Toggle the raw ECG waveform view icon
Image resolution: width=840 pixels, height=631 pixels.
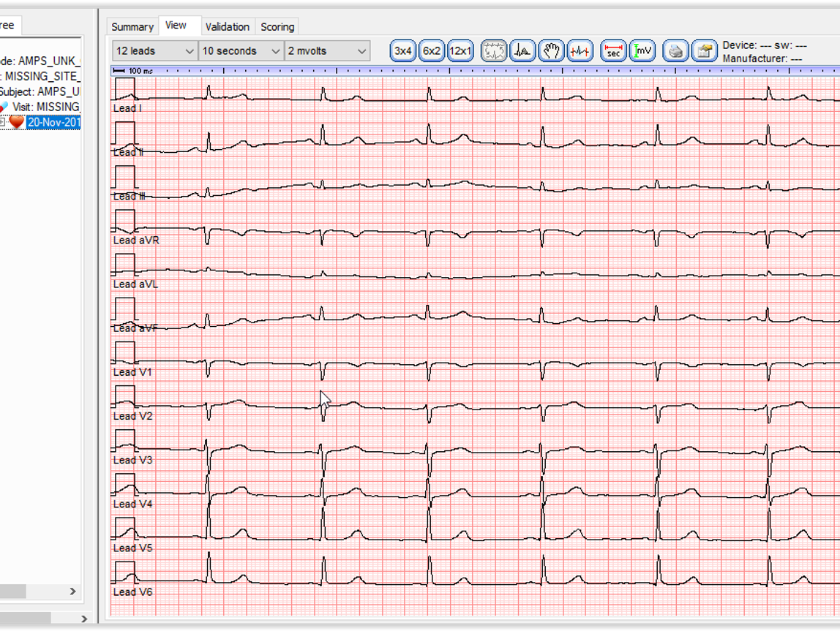494,51
